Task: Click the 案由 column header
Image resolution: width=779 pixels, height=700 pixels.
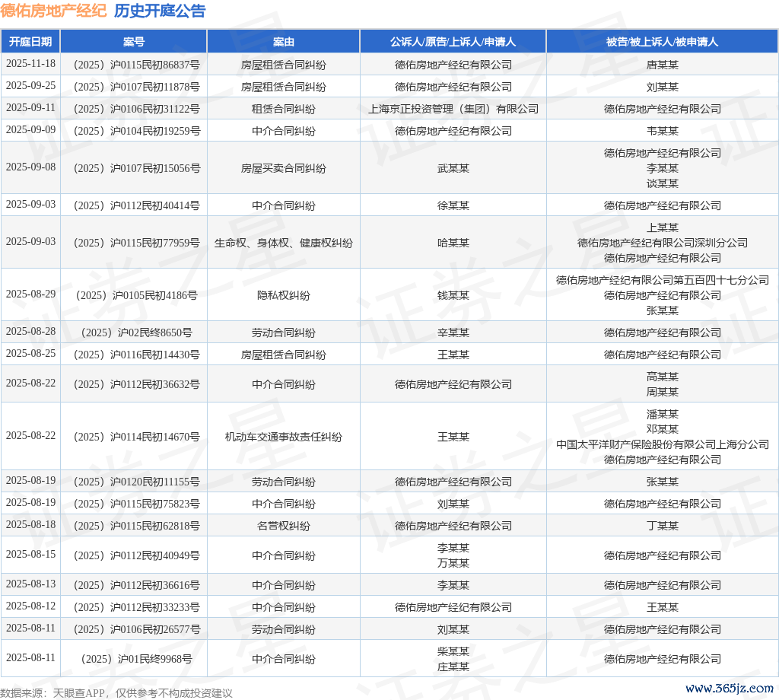Action: 284,42
